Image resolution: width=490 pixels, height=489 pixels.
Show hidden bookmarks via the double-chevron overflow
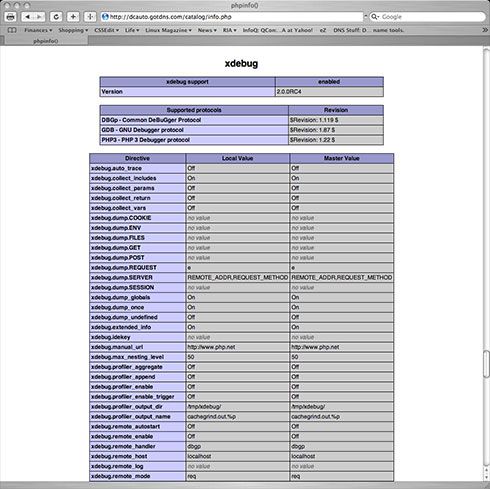[485, 30]
